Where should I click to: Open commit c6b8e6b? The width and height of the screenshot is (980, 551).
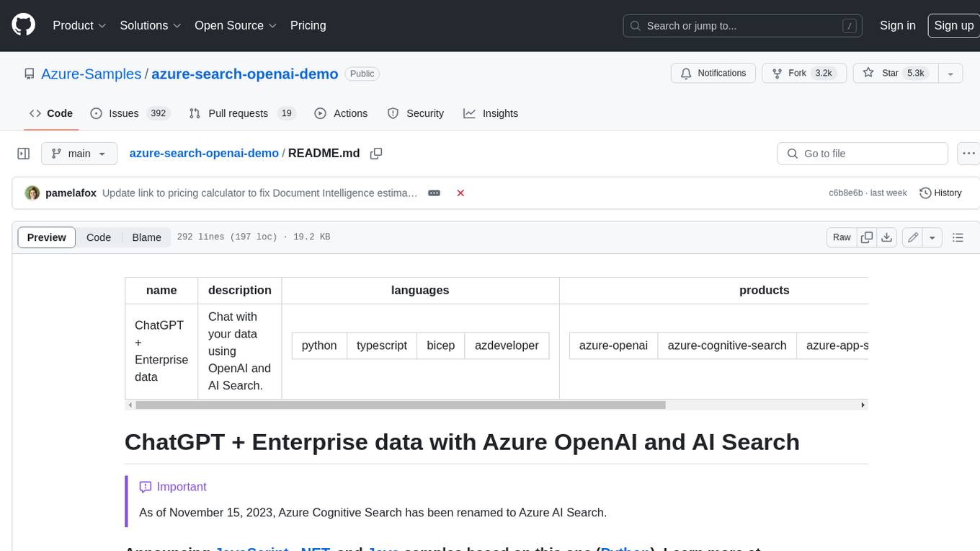[846, 193]
